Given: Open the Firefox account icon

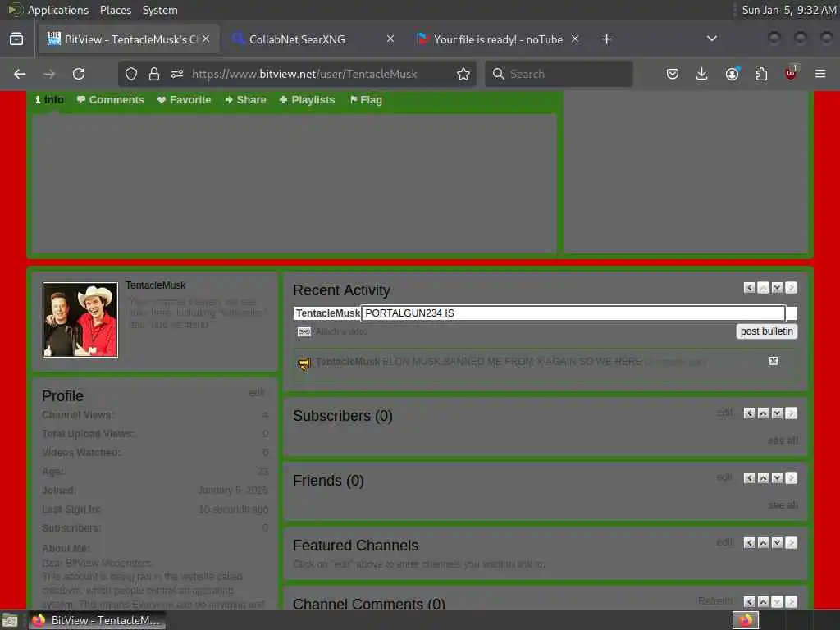Looking at the screenshot, I should click(732, 74).
